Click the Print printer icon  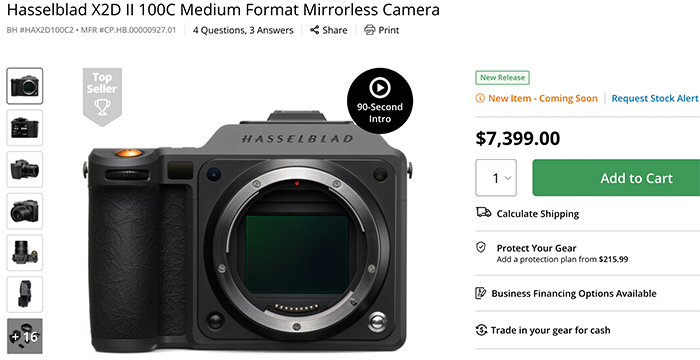(x=370, y=30)
